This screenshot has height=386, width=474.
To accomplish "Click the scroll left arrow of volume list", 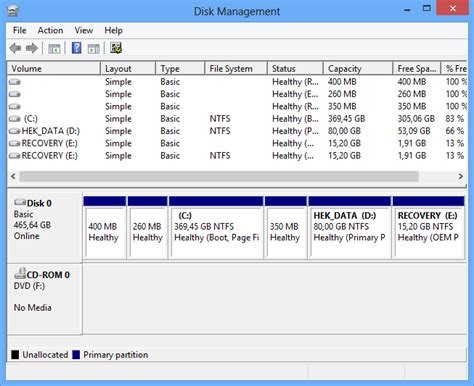I will click(x=13, y=176).
